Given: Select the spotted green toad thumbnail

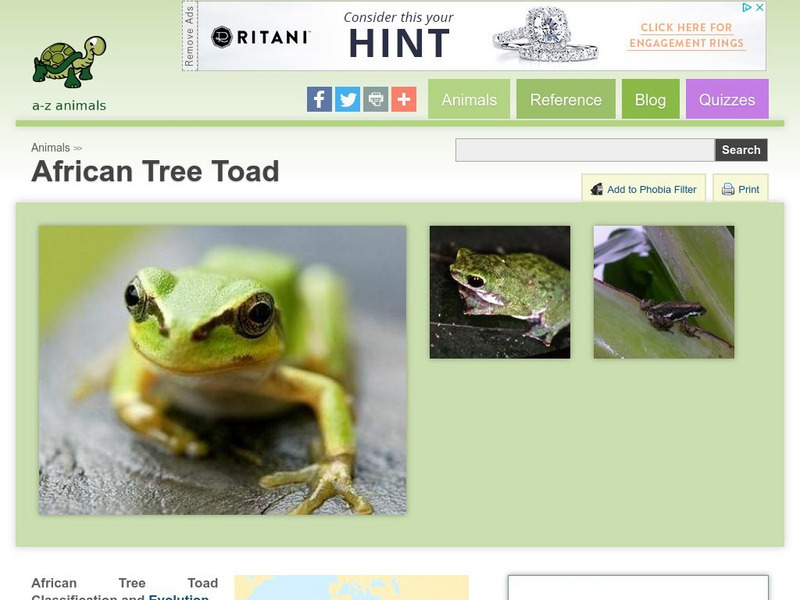Looking at the screenshot, I should pos(500,292).
